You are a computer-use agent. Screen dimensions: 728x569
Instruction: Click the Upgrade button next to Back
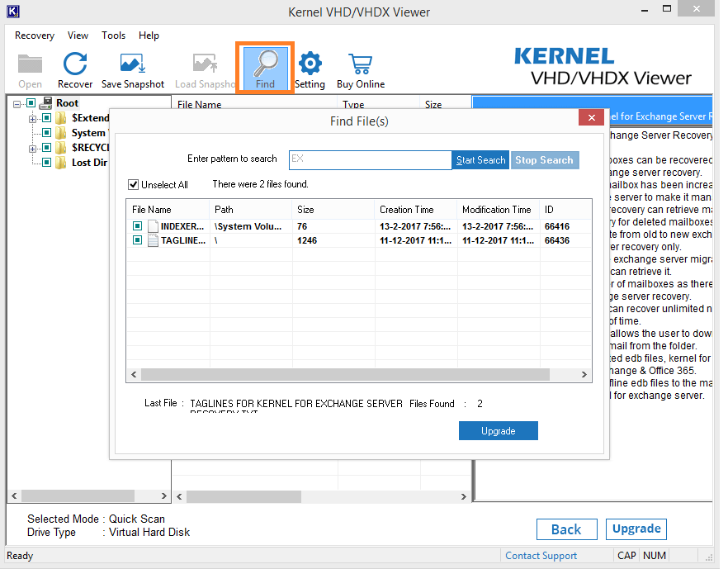coord(636,529)
